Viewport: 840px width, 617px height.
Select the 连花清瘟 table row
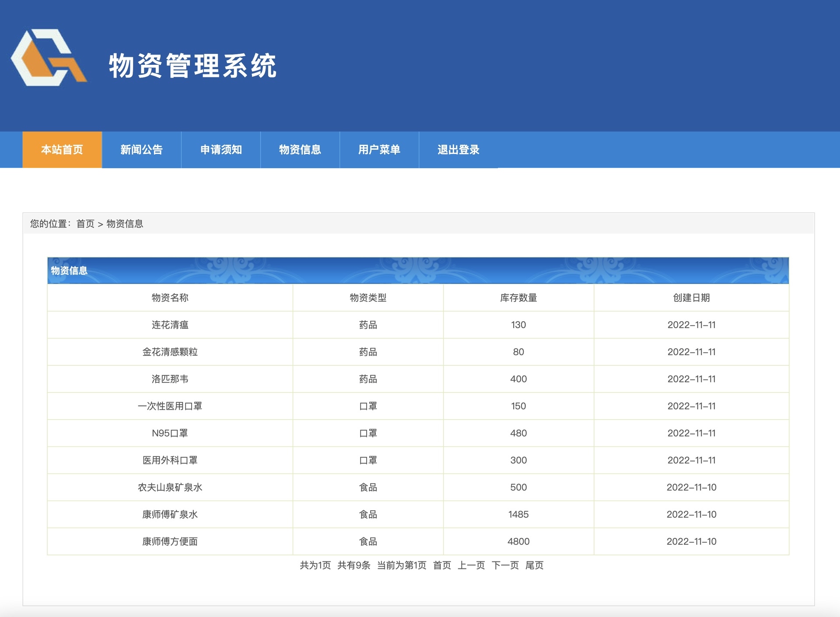click(x=171, y=325)
